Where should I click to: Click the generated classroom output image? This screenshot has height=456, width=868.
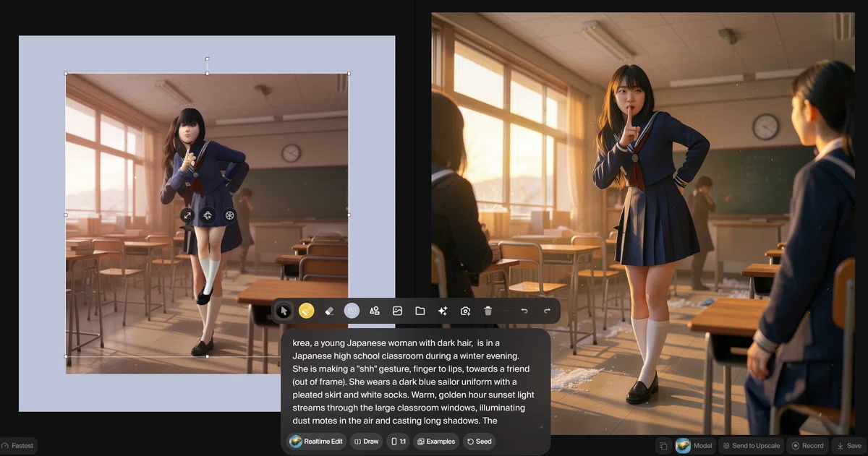(x=642, y=223)
